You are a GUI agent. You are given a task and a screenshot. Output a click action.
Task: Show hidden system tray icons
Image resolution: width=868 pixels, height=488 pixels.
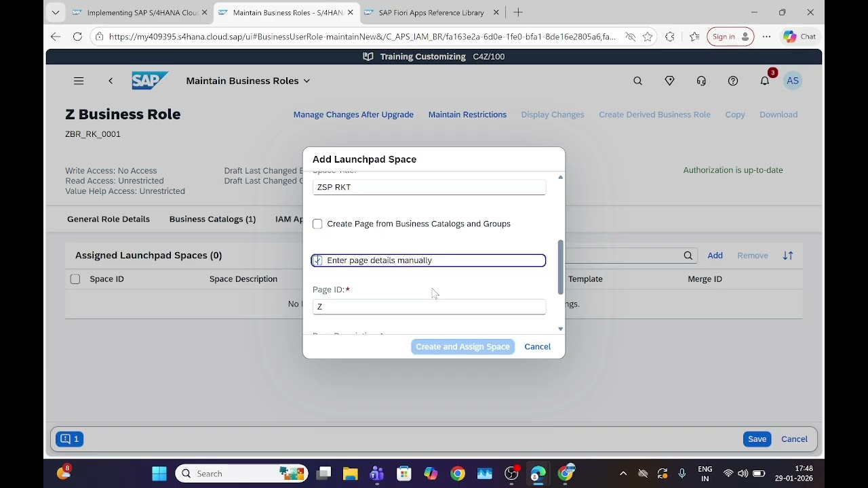pyautogui.click(x=623, y=474)
